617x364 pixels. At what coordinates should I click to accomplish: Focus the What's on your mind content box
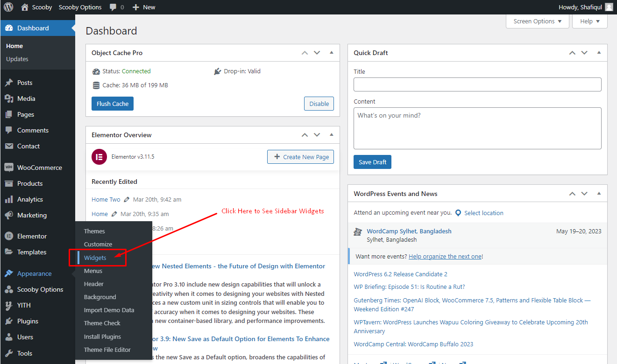pos(477,128)
